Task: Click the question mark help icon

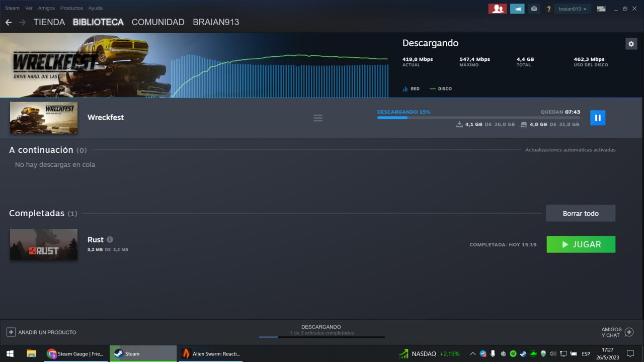Action: point(548,9)
